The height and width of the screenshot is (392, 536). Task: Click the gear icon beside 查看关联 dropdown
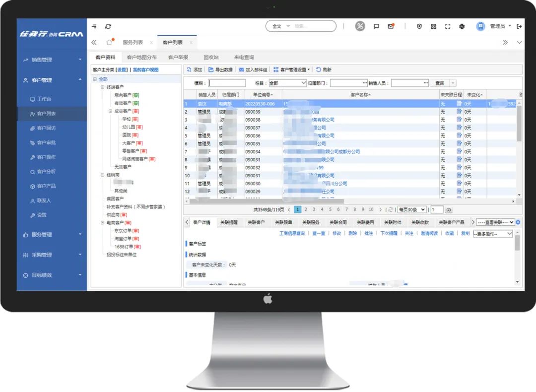pos(518,222)
